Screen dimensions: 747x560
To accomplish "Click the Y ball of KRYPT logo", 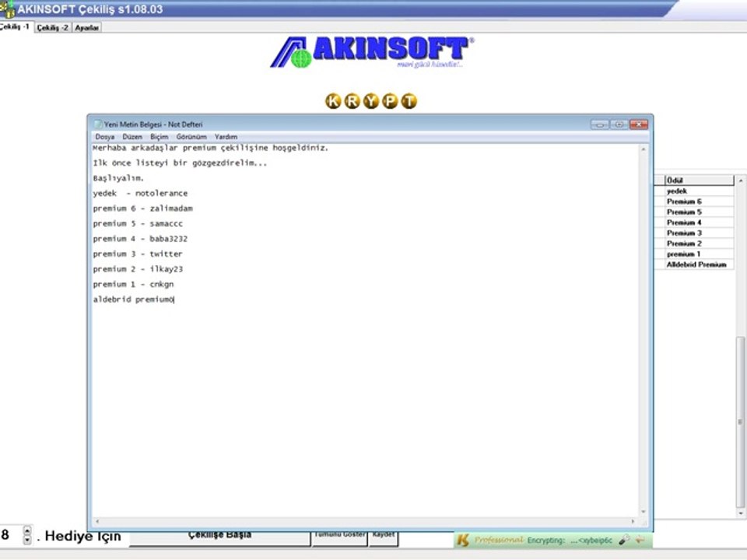I will tap(371, 101).
